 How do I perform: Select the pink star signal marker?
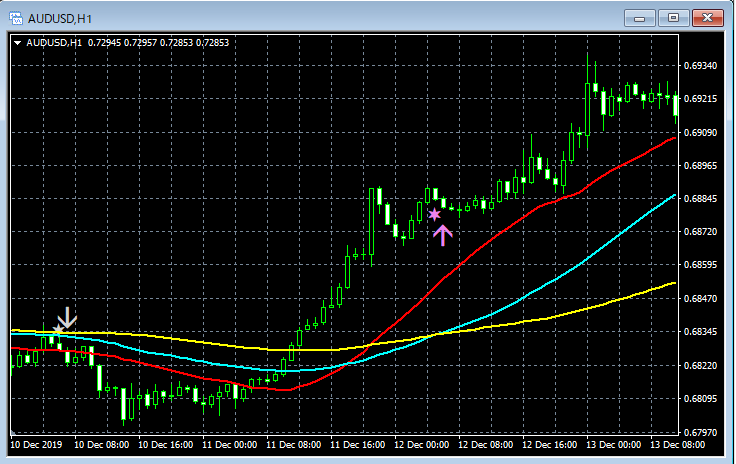(435, 214)
